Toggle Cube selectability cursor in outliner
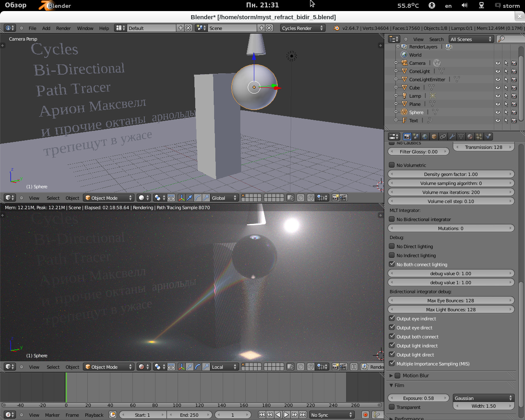 tap(506, 88)
